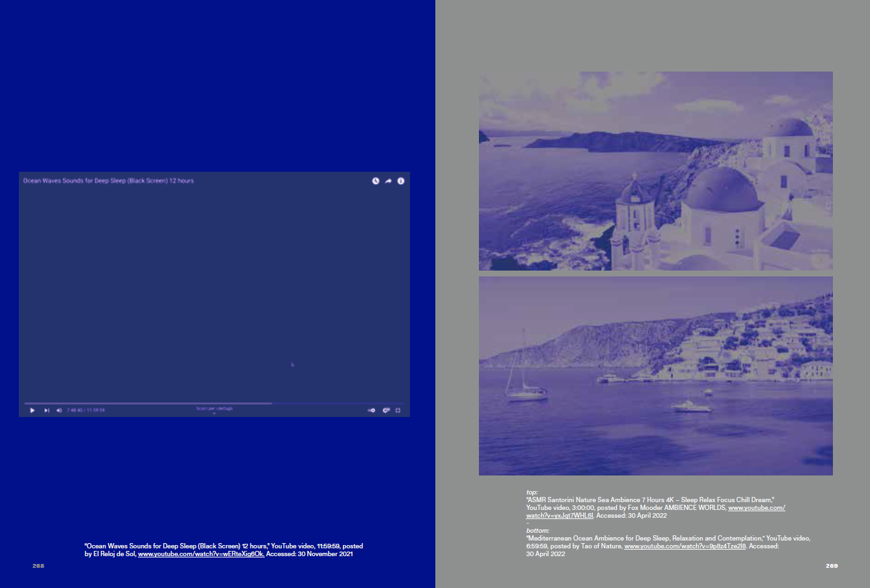Image resolution: width=870 pixels, height=588 pixels.
Task: Enter fullscreen mode in the video player
Action: click(x=398, y=410)
